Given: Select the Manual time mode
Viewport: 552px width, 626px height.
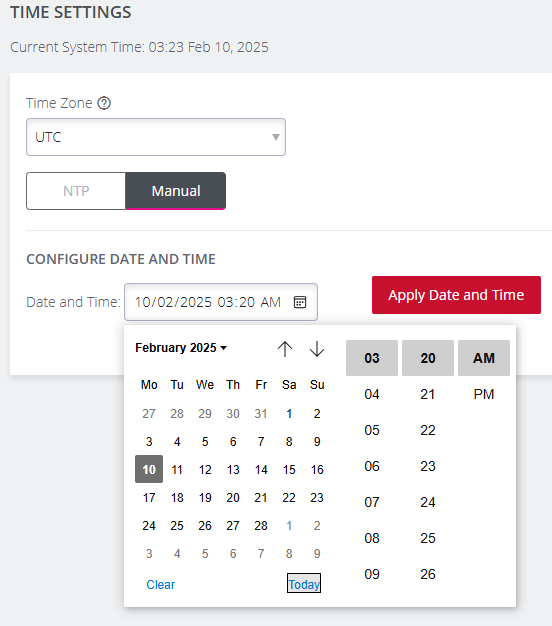Looking at the screenshot, I should [x=176, y=191].
